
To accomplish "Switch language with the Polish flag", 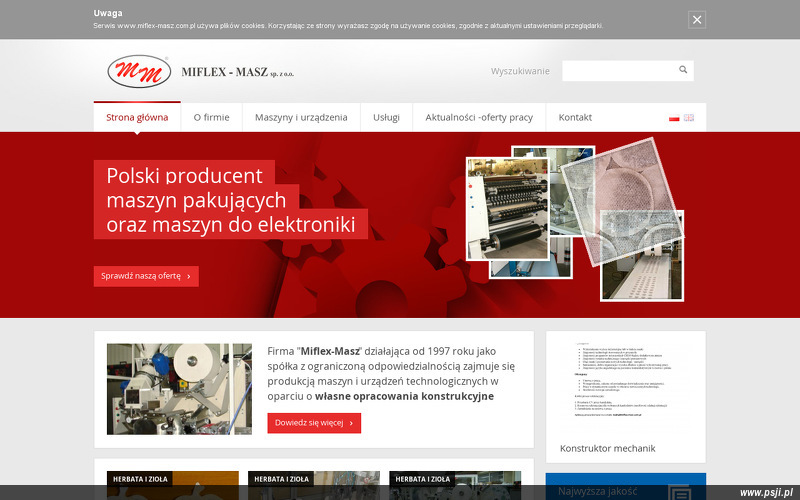I will coord(674,118).
